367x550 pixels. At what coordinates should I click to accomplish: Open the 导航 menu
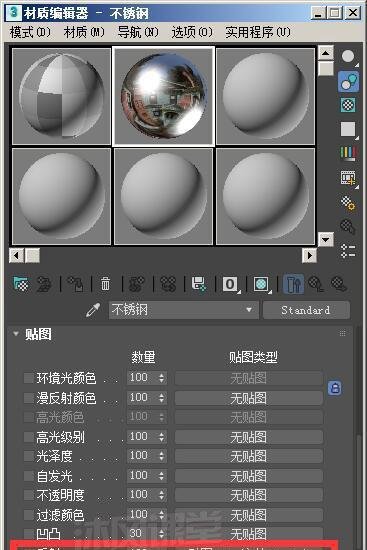pyautogui.click(x=138, y=32)
